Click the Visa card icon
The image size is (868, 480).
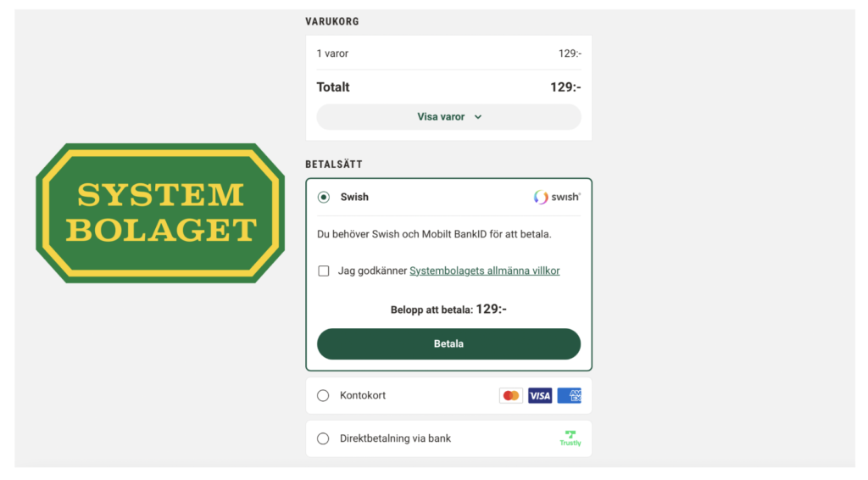tap(540, 395)
